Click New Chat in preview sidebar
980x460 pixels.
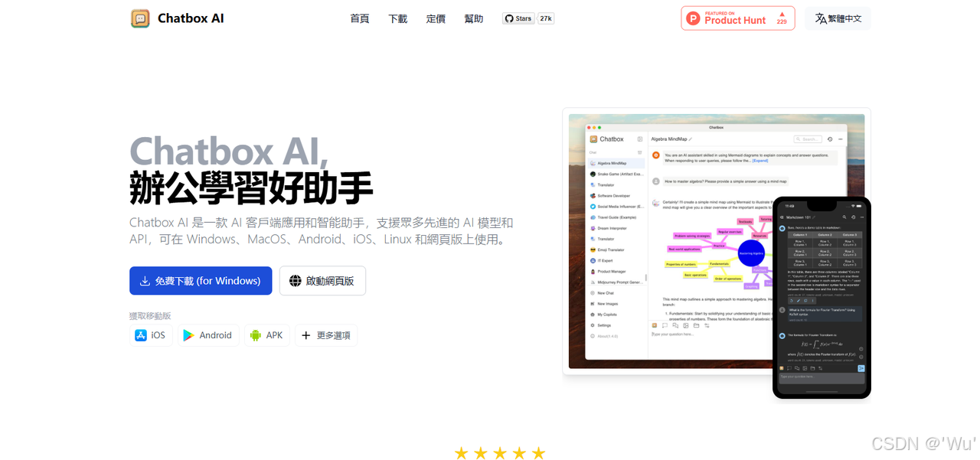coord(616,293)
